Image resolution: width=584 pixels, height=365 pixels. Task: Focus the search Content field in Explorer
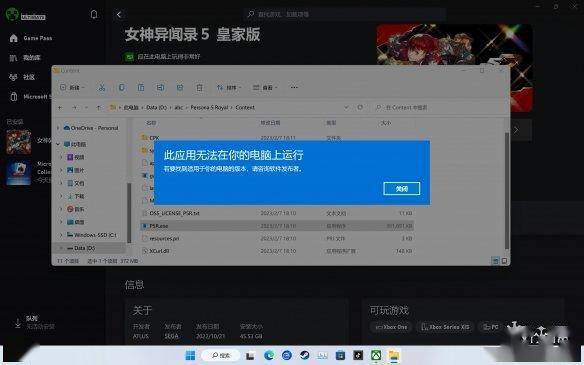438,107
